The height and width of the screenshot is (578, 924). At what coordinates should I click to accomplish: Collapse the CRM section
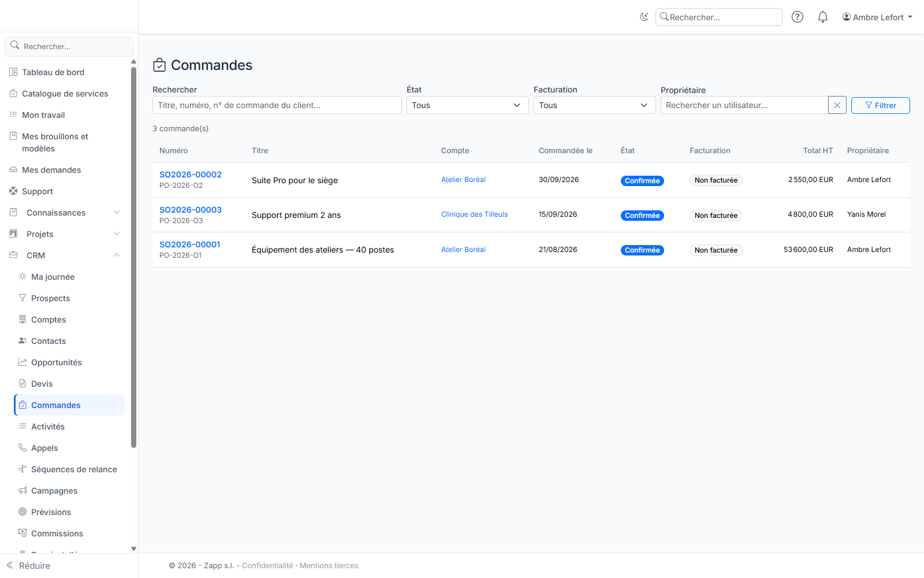(x=65, y=255)
